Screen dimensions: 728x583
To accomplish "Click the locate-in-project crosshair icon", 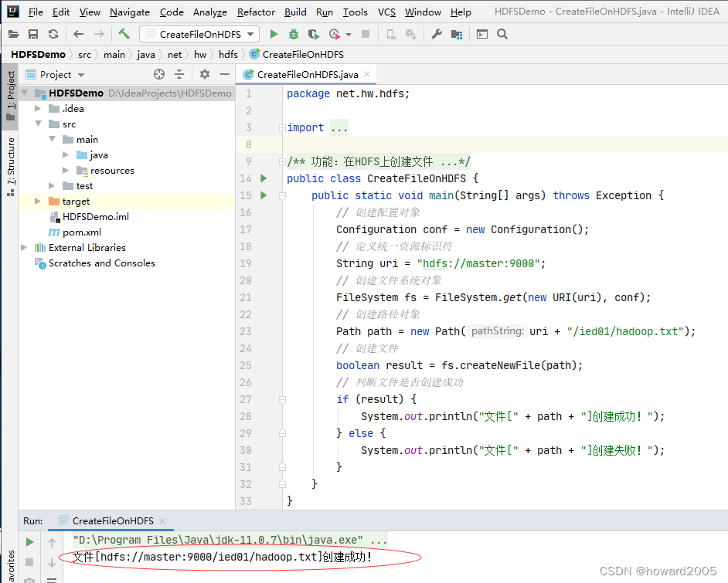I will [159, 74].
